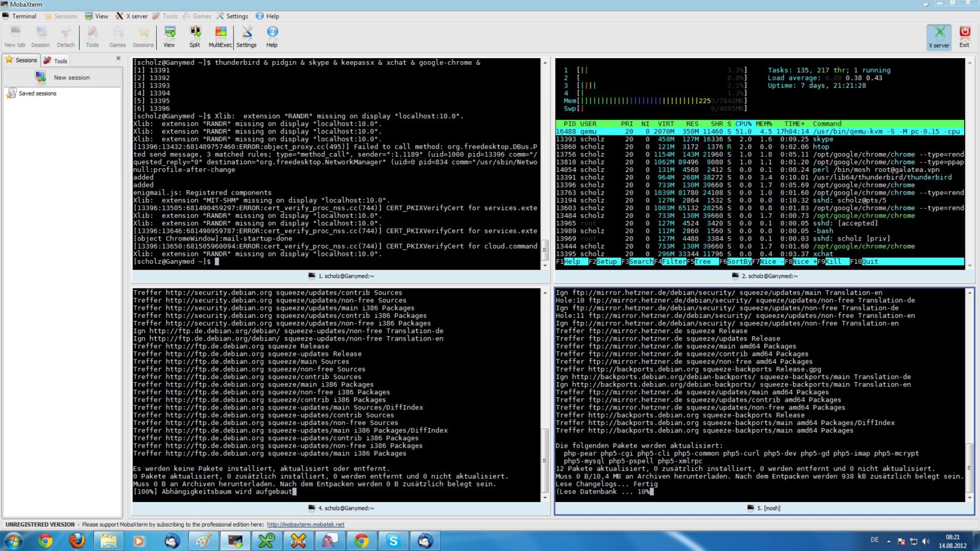Click the Session toolbar icon
The width and height of the screenshot is (980, 551).
pos(40,37)
